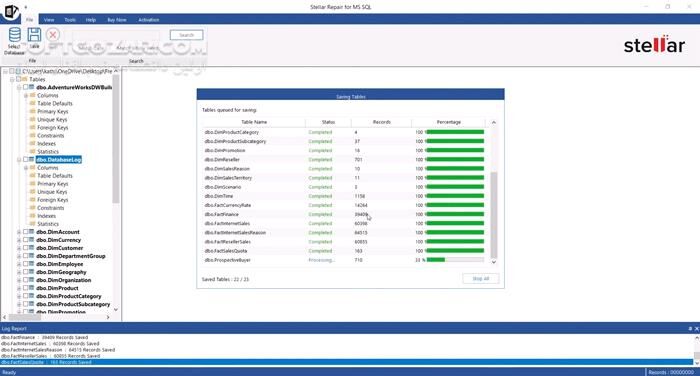Open the Tools menu
This screenshot has width=700, height=376.
pyautogui.click(x=70, y=20)
